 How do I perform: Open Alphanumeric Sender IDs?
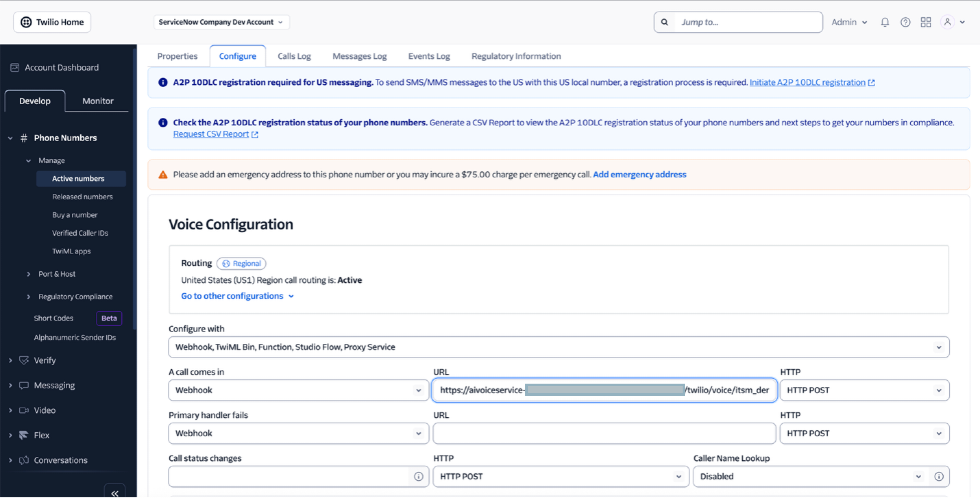point(74,338)
